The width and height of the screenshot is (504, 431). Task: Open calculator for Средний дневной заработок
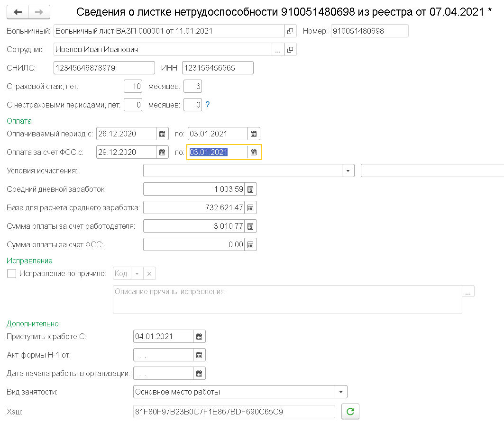coord(250,189)
